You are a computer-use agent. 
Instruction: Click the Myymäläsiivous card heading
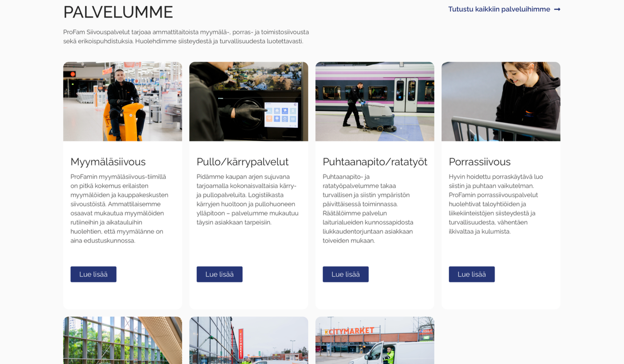coord(108,162)
